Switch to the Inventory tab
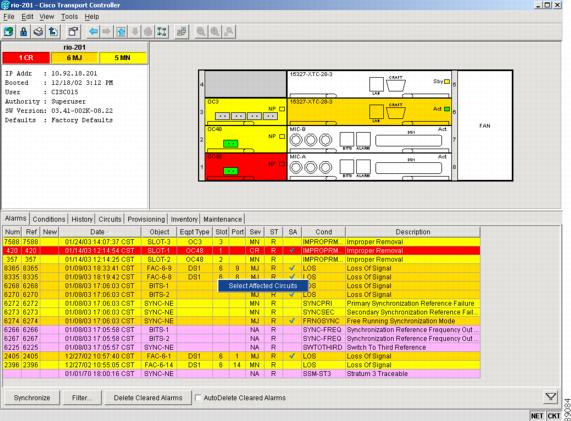This screenshot has height=421, width=571. [184, 219]
